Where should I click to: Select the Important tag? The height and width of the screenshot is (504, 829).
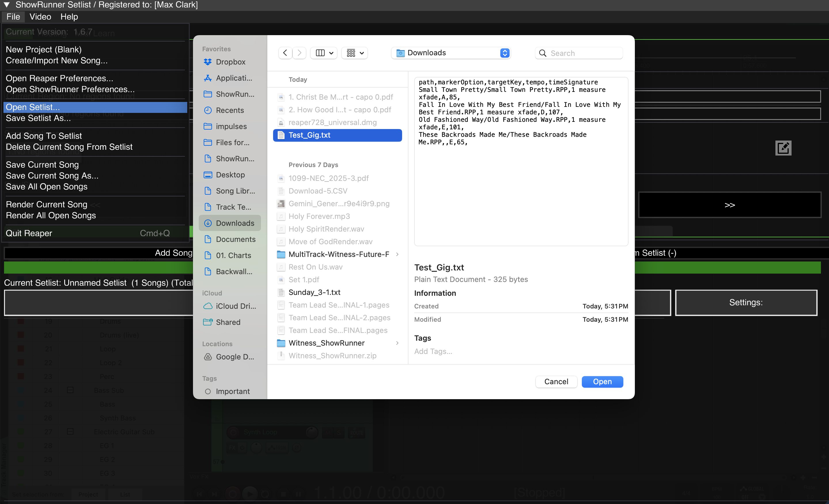[x=232, y=391]
